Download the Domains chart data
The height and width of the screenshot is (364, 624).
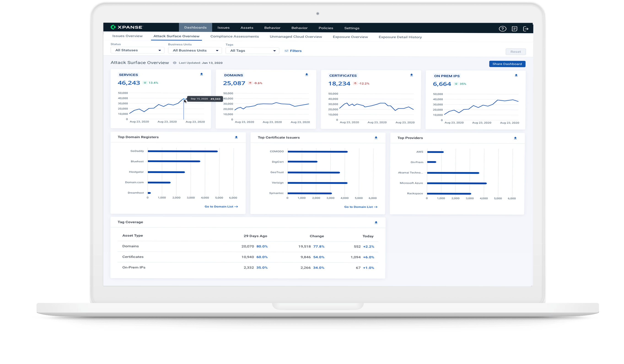[x=307, y=74]
